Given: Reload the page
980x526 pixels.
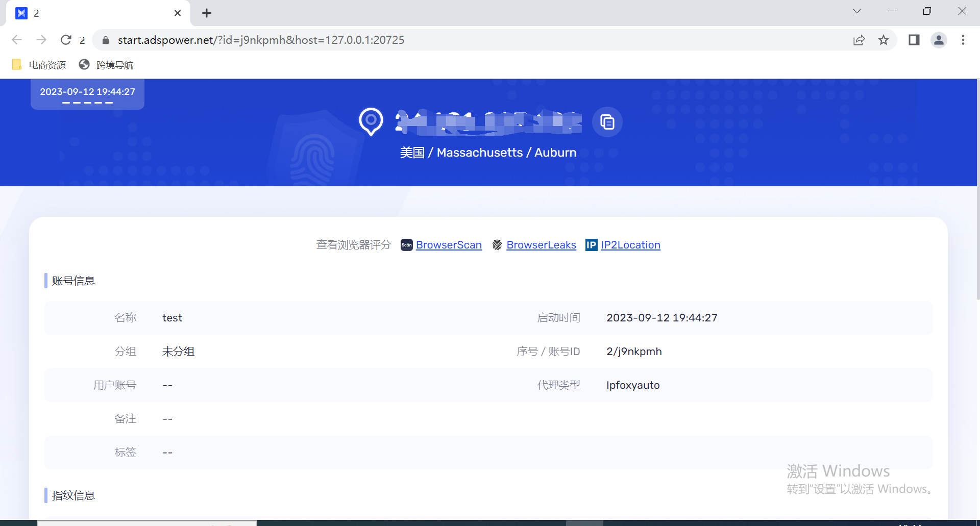Looking at the screenshot, I should coord(66,40).
